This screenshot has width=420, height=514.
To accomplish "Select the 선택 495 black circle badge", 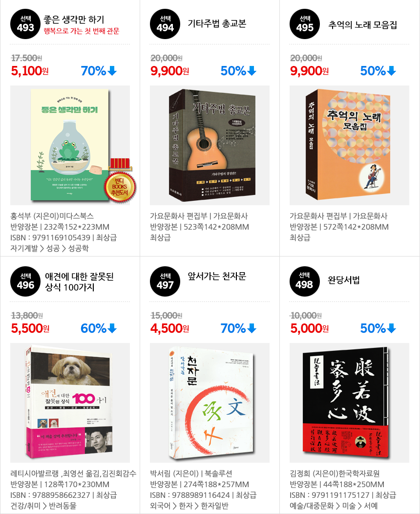I will point(305,24).
